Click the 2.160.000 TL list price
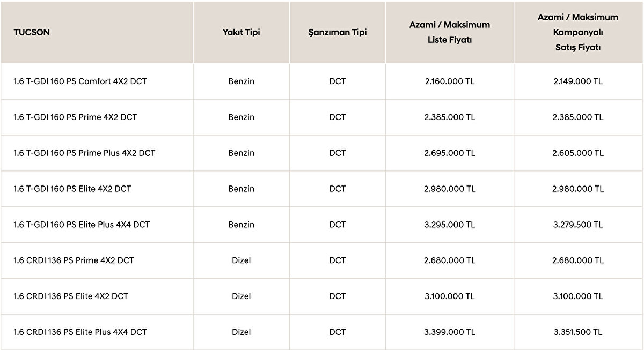This screenshot has height=350, width=644. pyautogui.click(x=449, y=81)
